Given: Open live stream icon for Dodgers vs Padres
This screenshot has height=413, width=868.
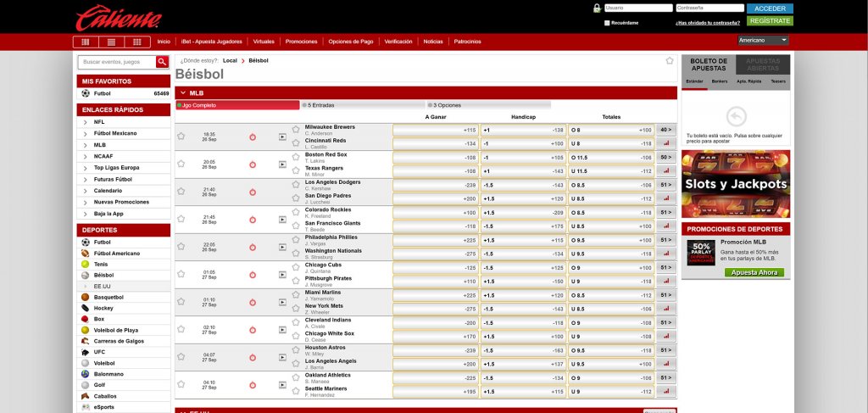Looking at the screenshot, I should click(282, 193).
